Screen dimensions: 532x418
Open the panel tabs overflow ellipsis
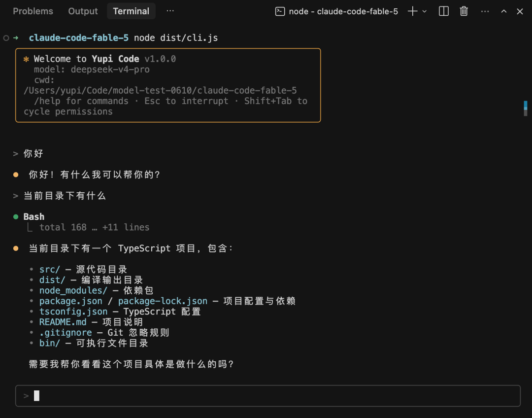pyautogui.click(x=170, y=11)
